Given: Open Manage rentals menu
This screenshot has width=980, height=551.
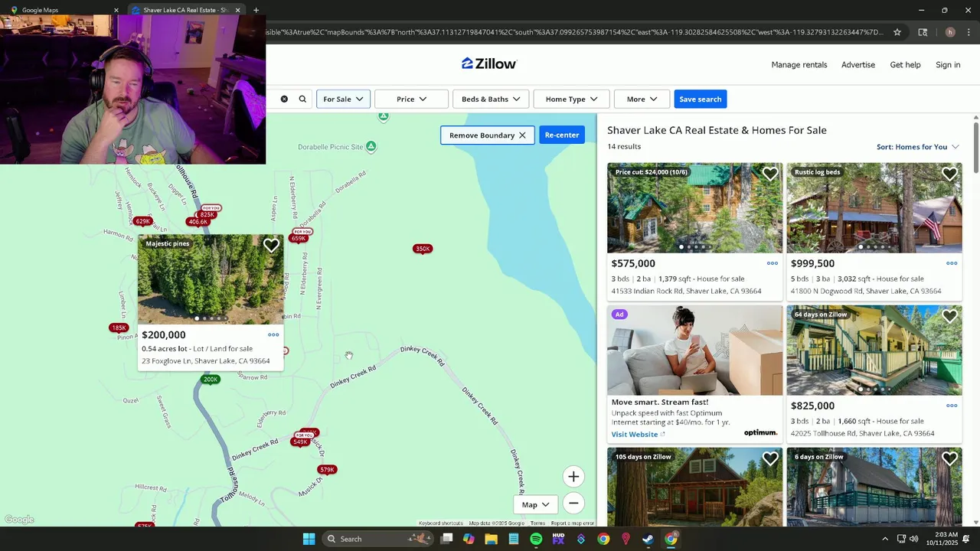Looking at the screenshot, I should (x=799, y=65).
